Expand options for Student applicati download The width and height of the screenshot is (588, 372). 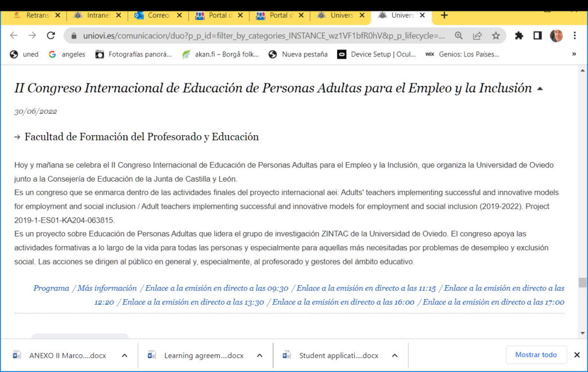pyautogui.click(x=394, y=355)
